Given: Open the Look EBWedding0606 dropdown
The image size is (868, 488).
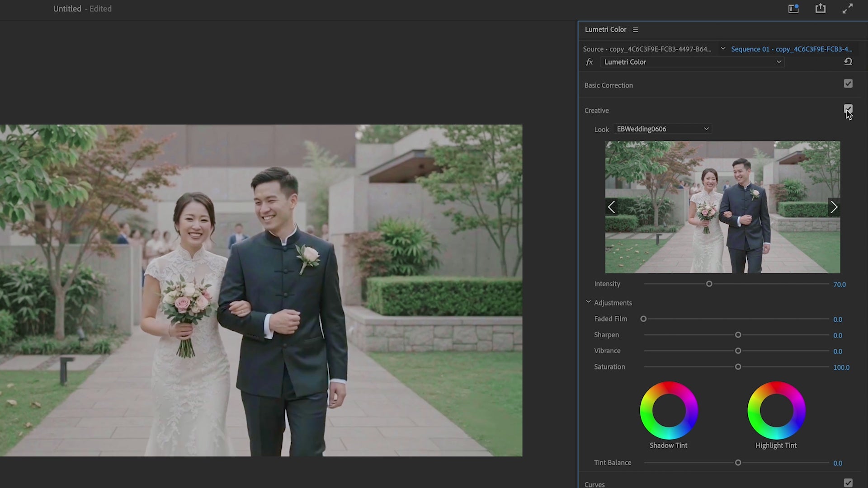Looking at the screenshot, I should coord(662,129).
